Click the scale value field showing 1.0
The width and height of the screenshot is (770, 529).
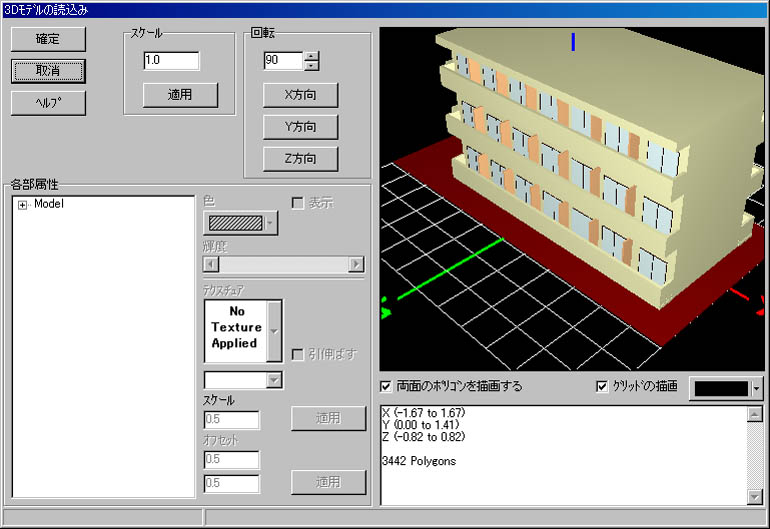coord(171,60)
